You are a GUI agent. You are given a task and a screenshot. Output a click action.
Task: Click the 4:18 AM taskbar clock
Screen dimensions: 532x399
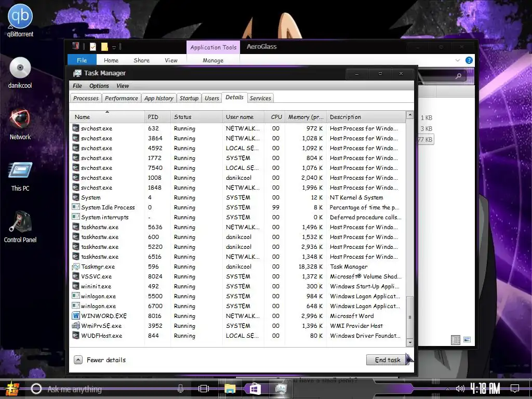[485, 389]
